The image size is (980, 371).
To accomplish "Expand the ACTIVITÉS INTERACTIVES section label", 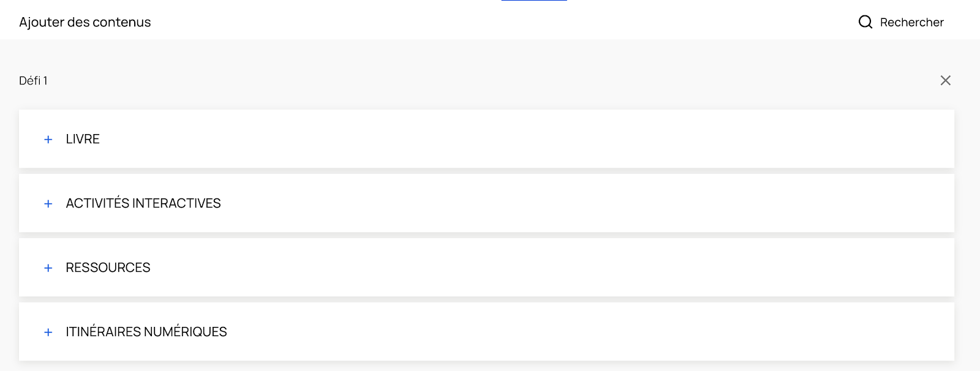I will tap(143, 203).
